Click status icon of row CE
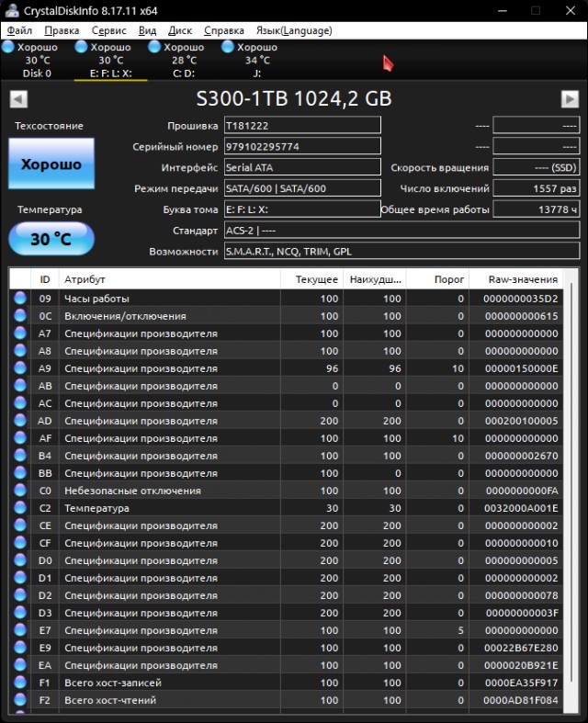The width and height of the screenshot is (588, 723). coord(20,525)
